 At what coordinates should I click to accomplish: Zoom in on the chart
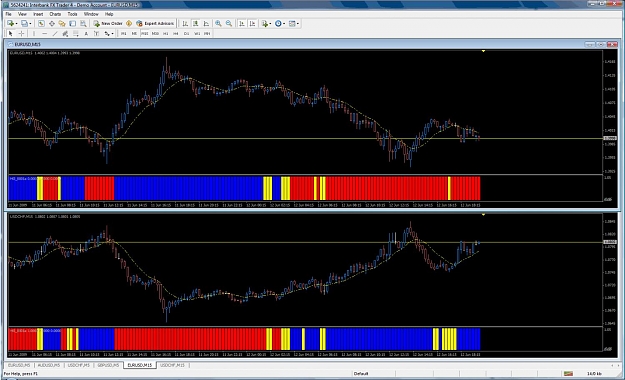coord(218,24)
